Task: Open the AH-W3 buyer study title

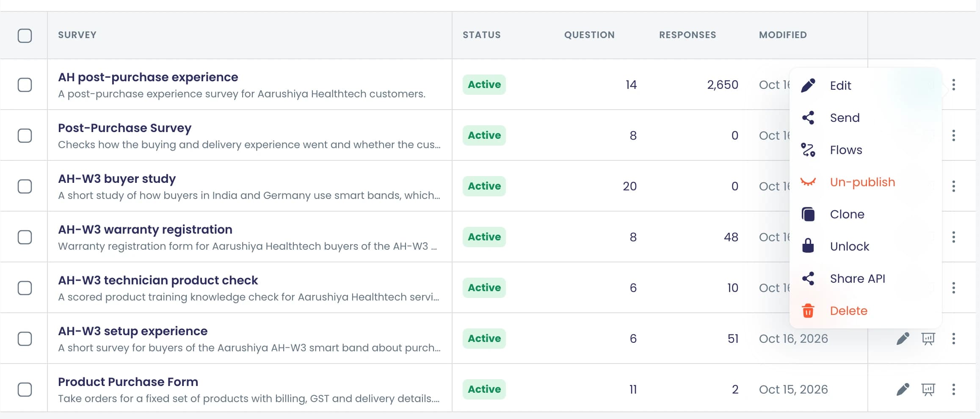Action: coord(117,179)
